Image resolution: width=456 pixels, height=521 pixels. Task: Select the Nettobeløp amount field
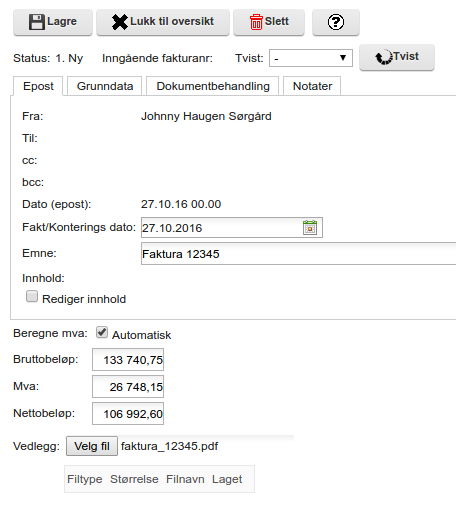[x=128, y=414]
